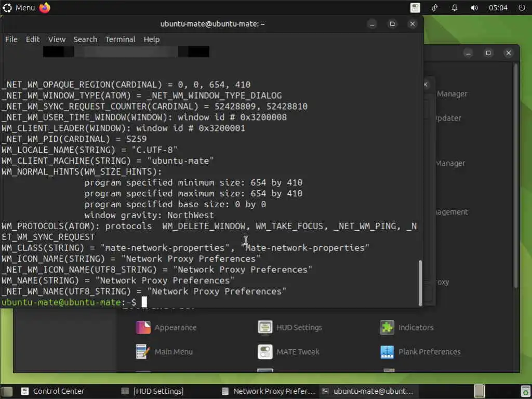Image resolution: width=532 pixels, height=399 pixels.
Task: Open MATE Tweak icon in Control Center
Action: click(x=265, y=352)
